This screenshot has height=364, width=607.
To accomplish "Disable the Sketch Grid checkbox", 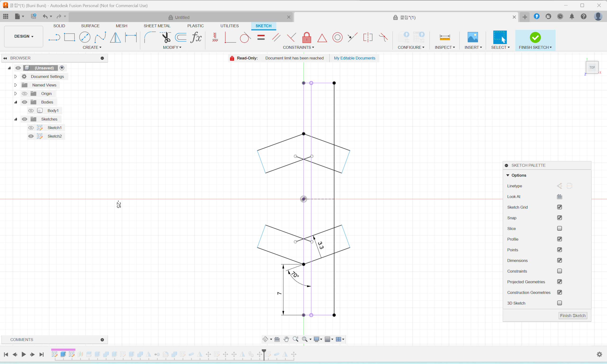I will pos(559,207).
